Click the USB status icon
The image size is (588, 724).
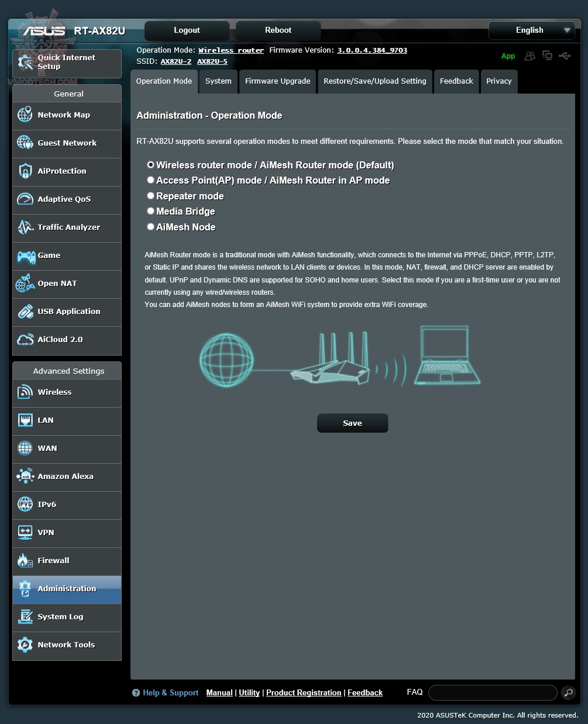(565, 56)
